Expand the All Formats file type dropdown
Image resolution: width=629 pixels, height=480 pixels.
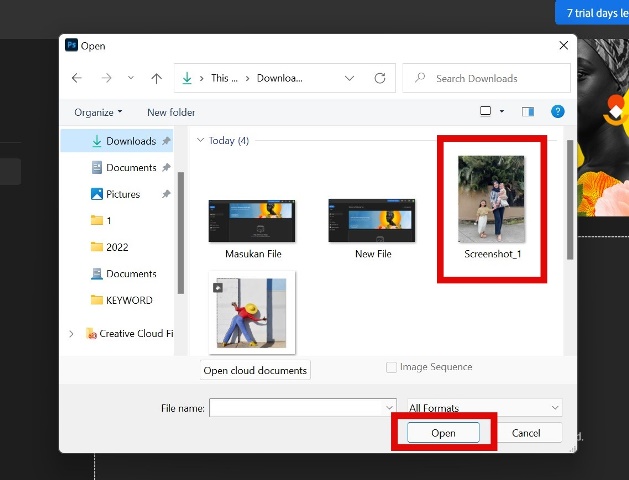[x=484, y=408]
